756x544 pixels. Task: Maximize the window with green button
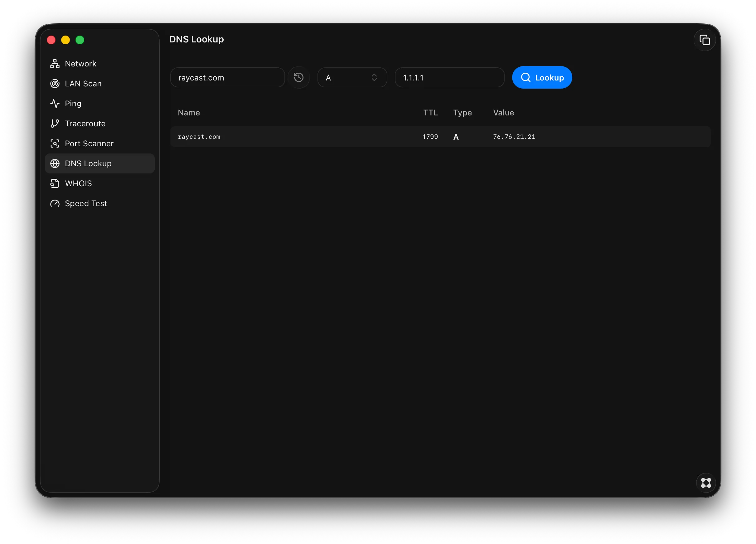pos(80,40)
